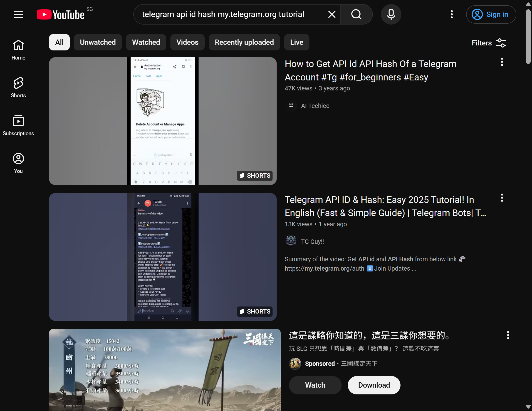Click the 47K views metadata text

298,88
